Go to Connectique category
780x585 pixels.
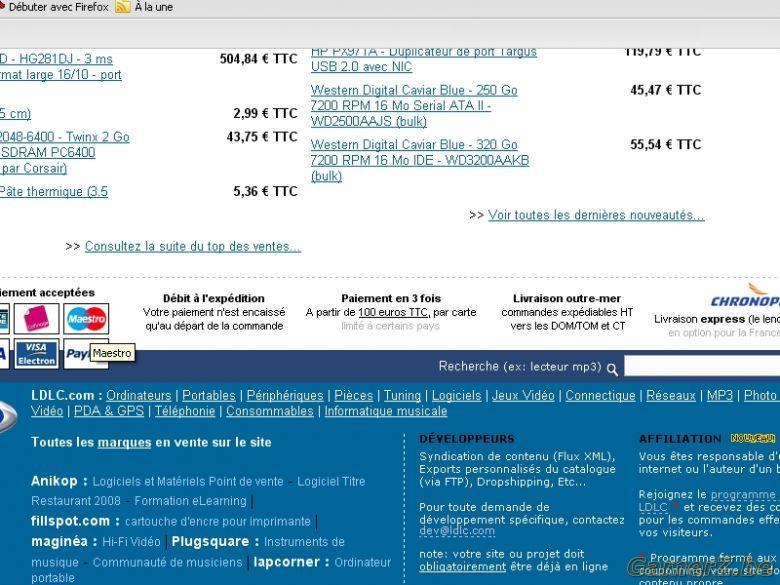click(600, 395)
